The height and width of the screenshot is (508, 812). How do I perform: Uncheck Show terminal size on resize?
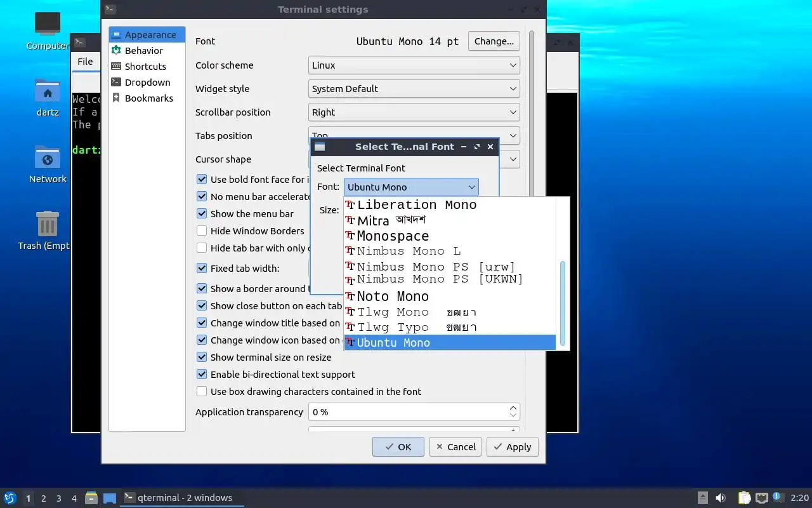pos(202,358)
